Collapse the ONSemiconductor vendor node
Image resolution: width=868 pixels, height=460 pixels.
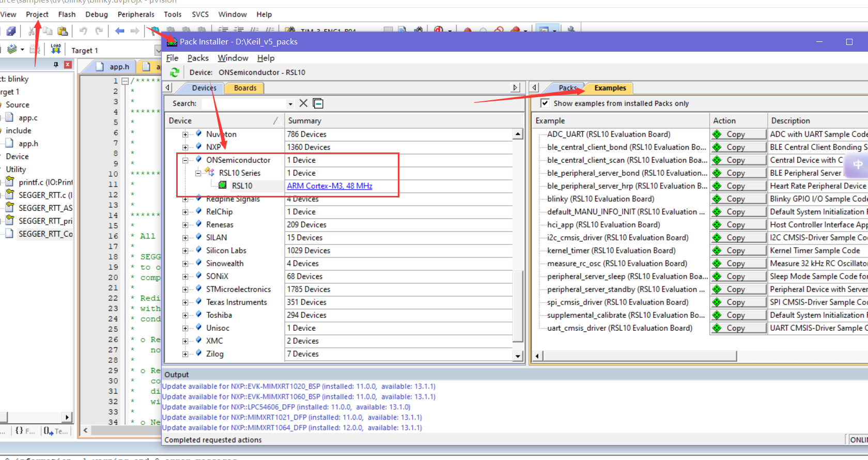pos(185,160)
